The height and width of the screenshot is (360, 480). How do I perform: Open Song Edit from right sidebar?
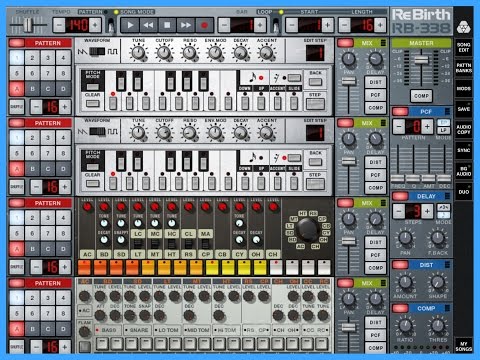464,47
